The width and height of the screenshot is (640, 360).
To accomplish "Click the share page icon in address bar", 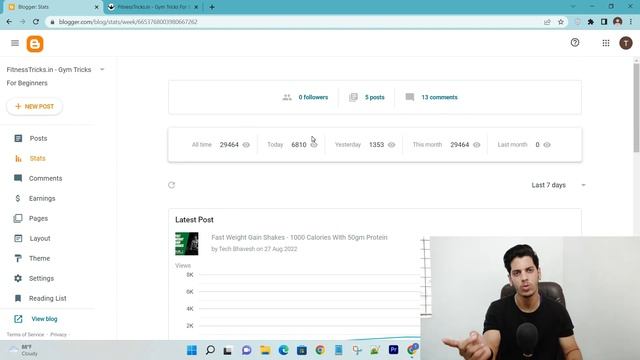I will (547, 22).
